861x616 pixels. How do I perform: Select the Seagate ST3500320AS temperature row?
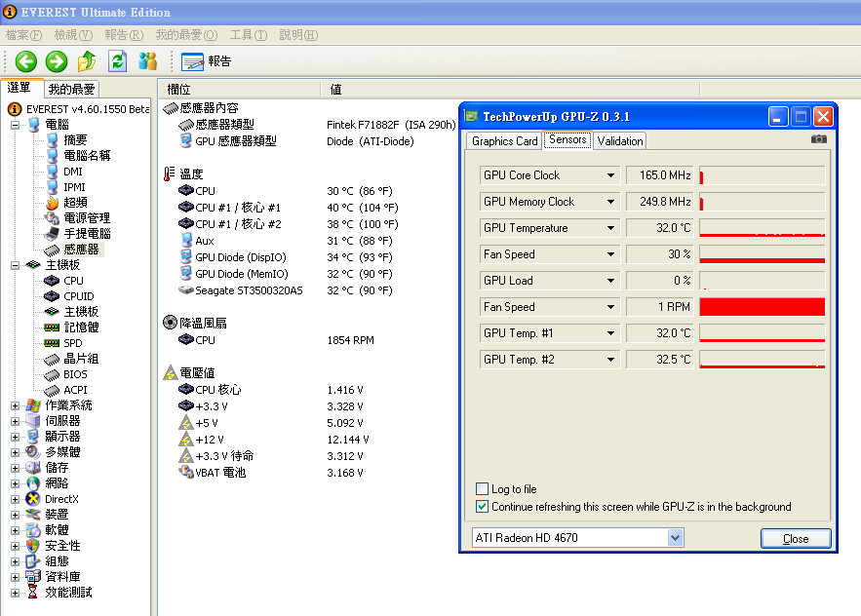coord(286,290)
